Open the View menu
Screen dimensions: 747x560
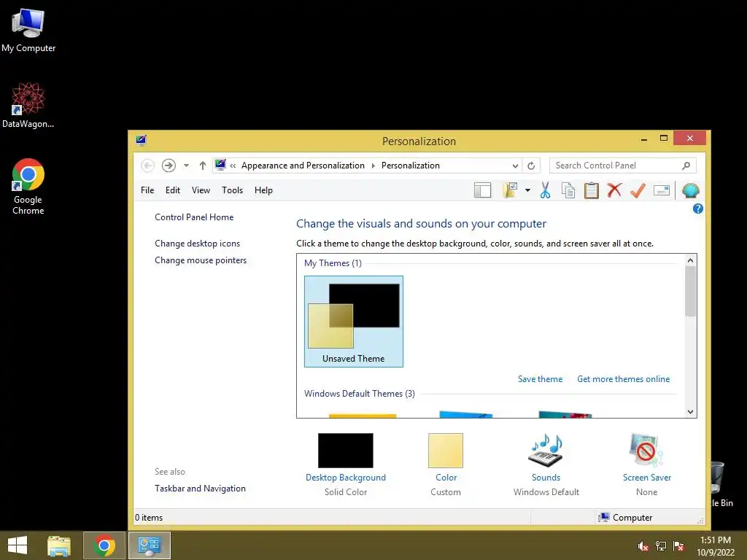coord(201,190)
